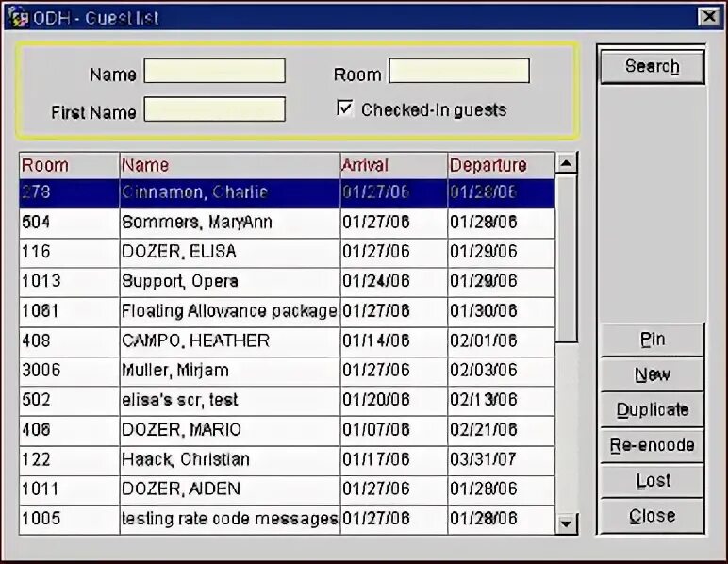This screenshot has width=728, height=564.
Task: Click room number 502 cell
Action: pos(69,401)
